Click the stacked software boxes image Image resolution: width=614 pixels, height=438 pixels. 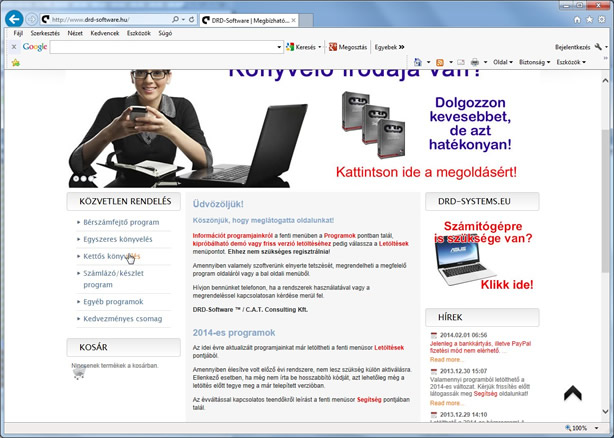(x=373, y=124)
